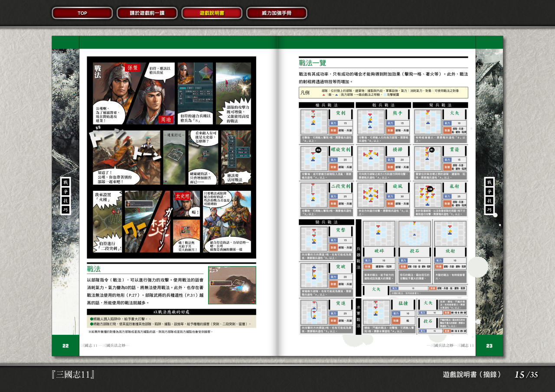Click the 二段突刺 tactic name

pos(340,186)
